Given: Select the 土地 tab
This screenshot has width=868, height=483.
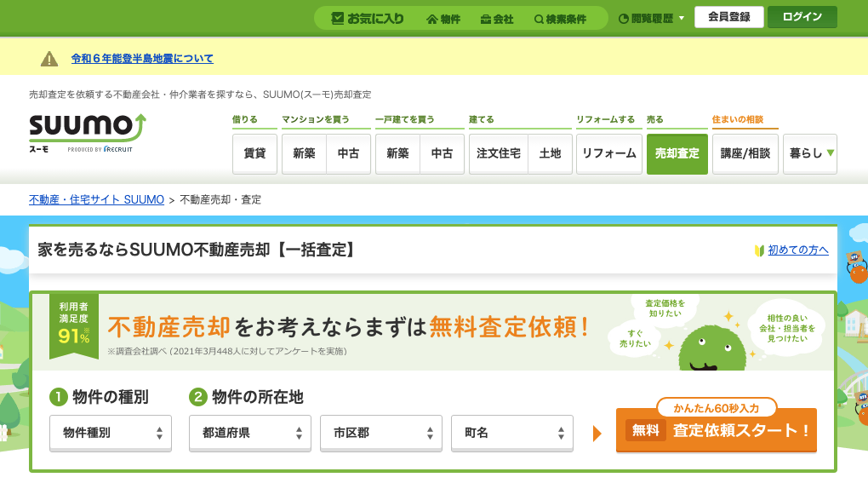Looking at the screenshot, I should [x=551, y=153].
